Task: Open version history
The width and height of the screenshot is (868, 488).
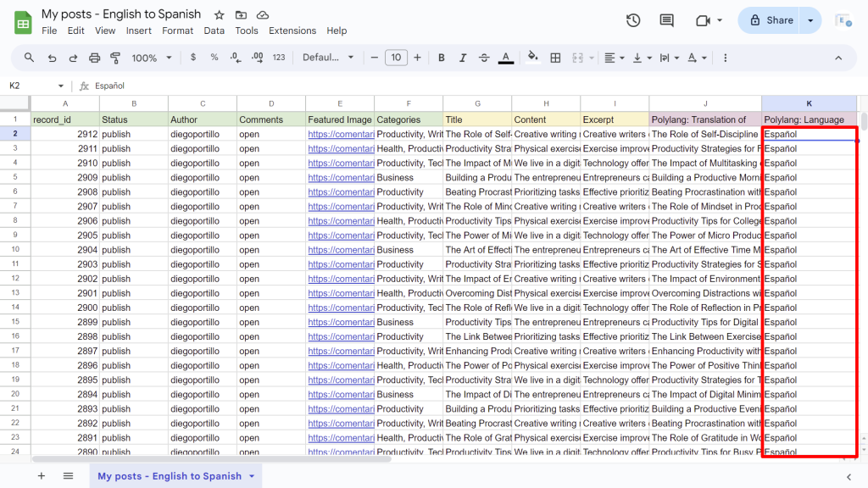Action: click(633, 19)
